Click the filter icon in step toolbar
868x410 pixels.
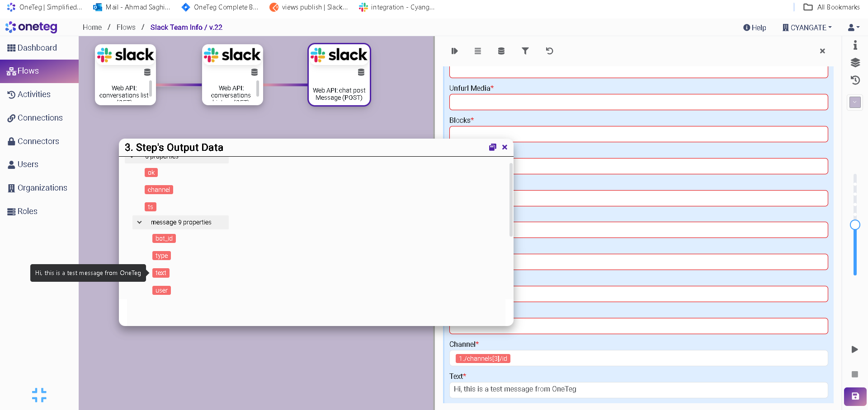tap(525, 51)
